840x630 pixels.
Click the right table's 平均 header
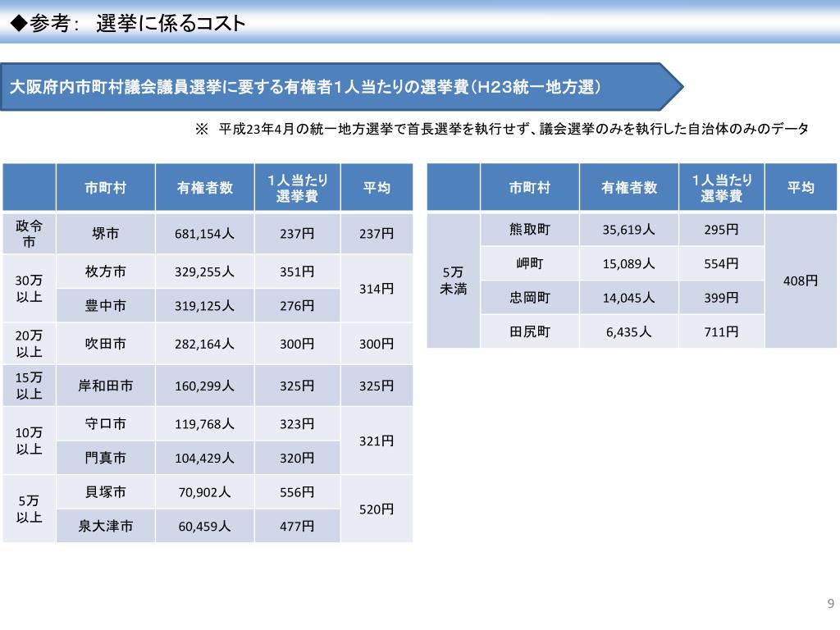801,188
